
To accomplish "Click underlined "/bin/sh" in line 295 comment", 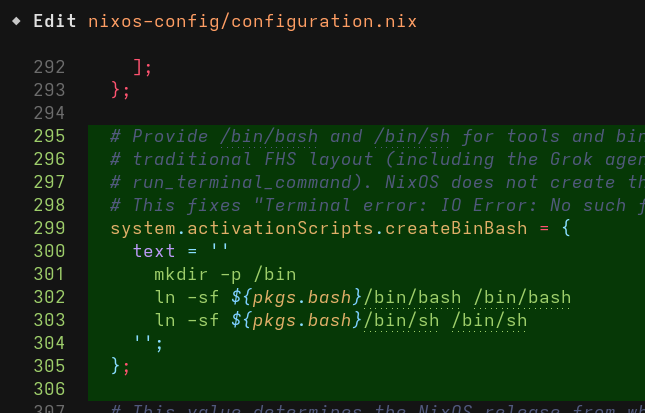I will 412,137.
